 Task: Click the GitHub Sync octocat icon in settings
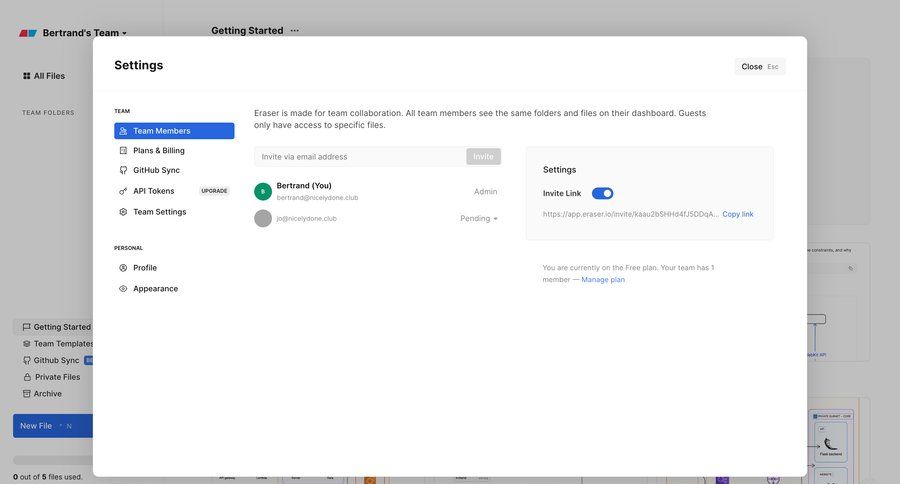pos(123,170)
